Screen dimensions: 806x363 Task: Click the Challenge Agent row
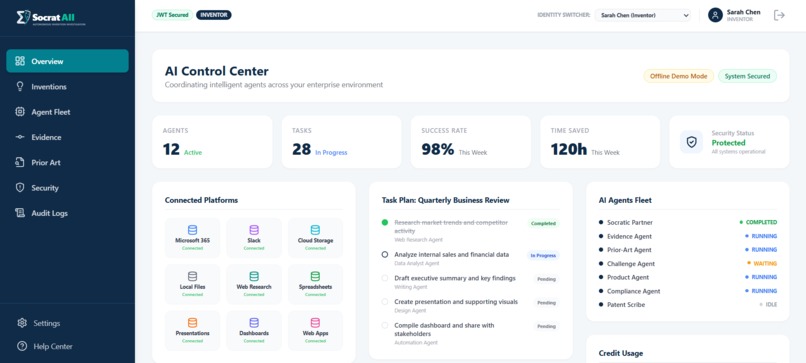[688, 264]
